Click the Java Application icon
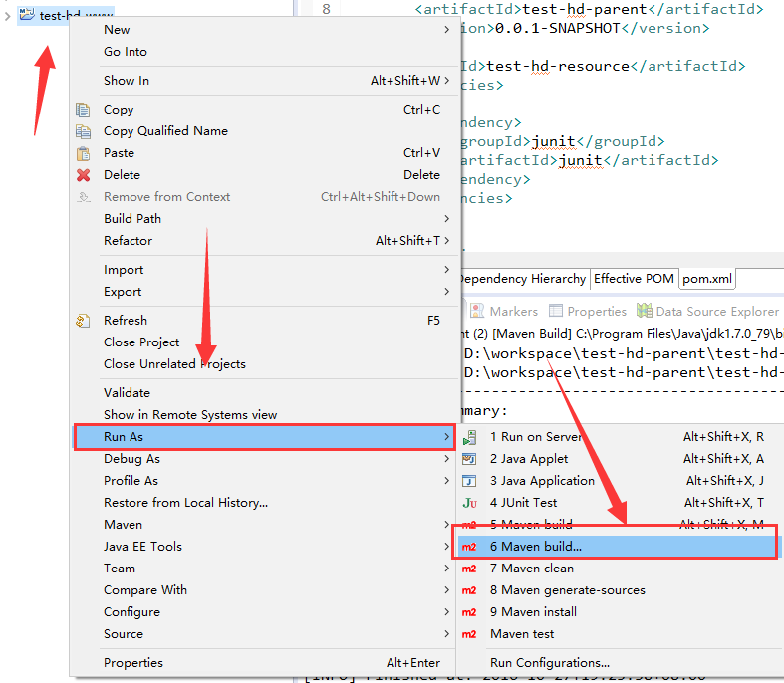This screenshot has width=784, height=683. 469,481
